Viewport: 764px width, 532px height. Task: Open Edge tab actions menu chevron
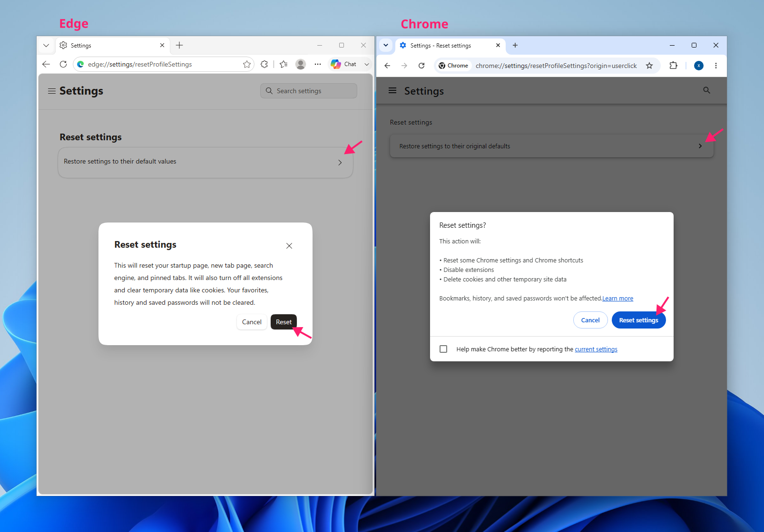tap(46, 46)
